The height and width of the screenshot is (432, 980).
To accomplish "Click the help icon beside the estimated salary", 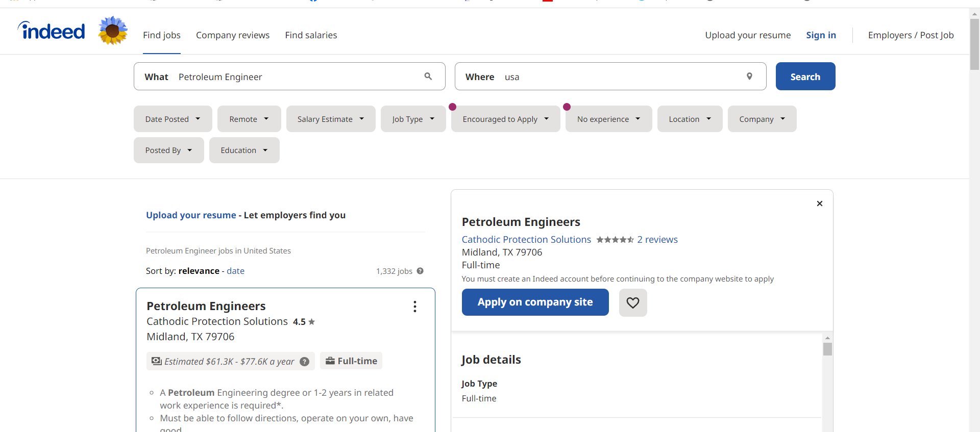I will (x=305, y=362).
